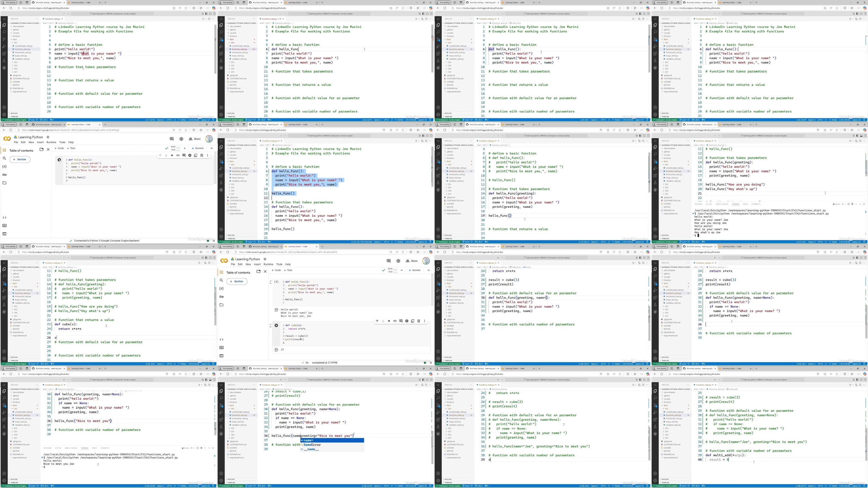Screen dimensions: 868x488
Task: Star the notebook in 'Connected' Colab window
Action: 48,137
